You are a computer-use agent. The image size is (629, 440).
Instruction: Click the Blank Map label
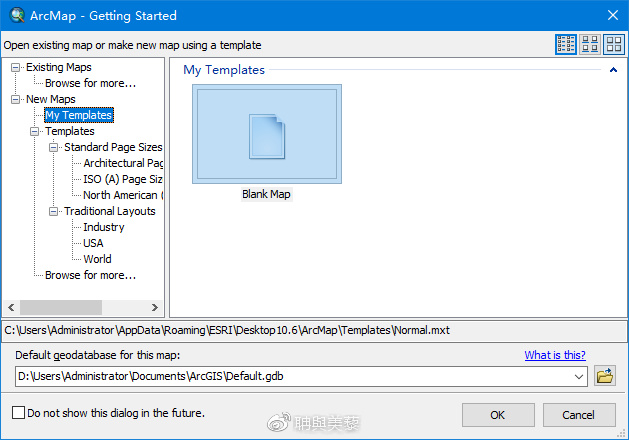pyautogui.click(x=266, y=194)
